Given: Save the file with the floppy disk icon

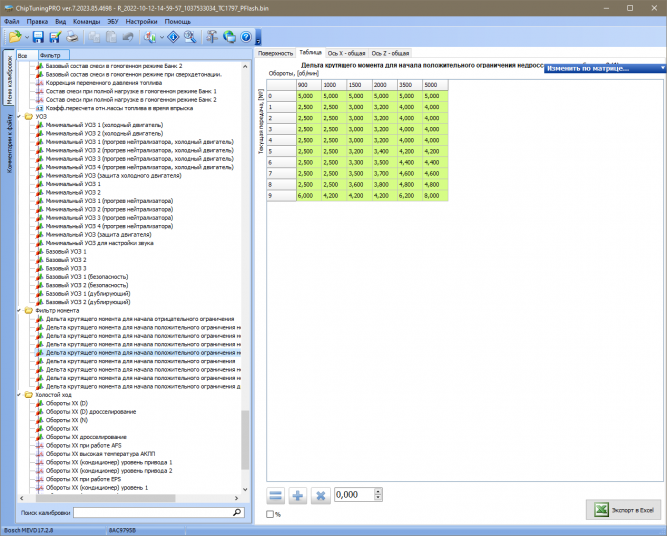Looking at the screenshot, I should pyautogui.click(x=38, y=37).
